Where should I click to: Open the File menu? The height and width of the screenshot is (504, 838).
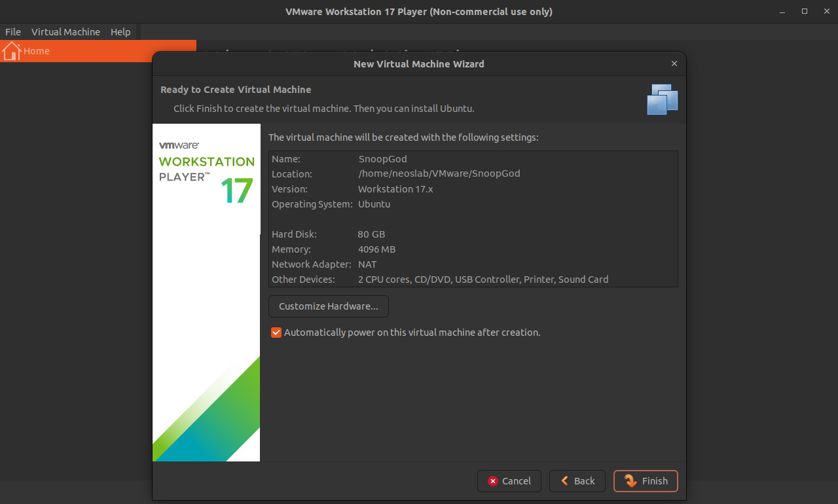[x=13, y=31]
